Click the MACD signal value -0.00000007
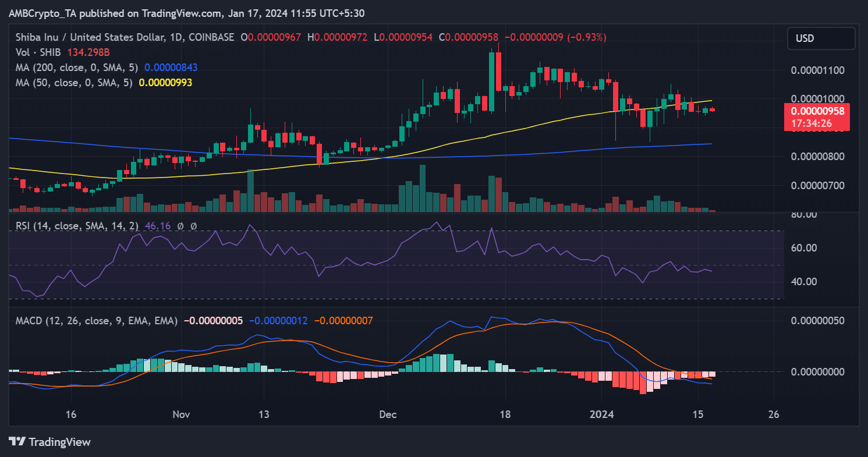 tap(343, 320)
